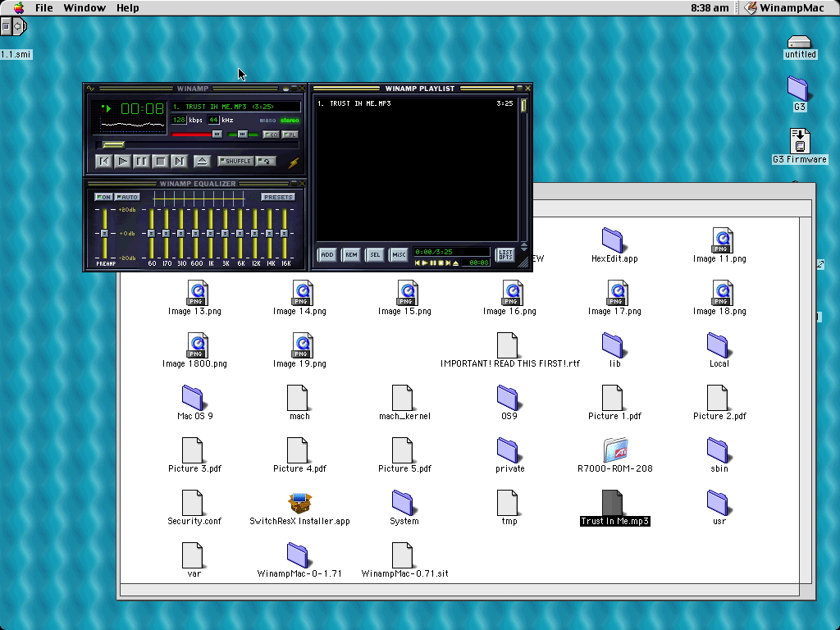
Task: Select the mach_kernel file icon
Action: (404, 402)
